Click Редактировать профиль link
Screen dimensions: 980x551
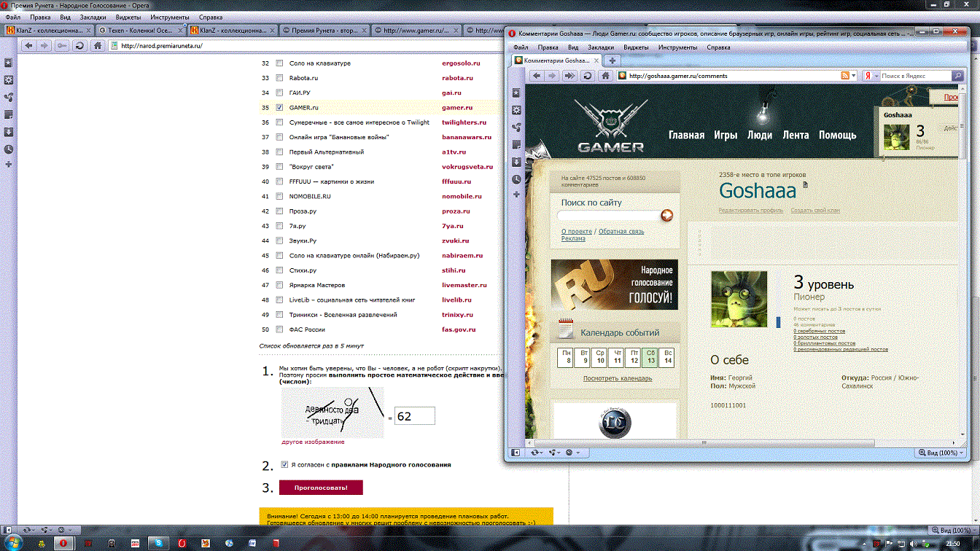point(751,211)
